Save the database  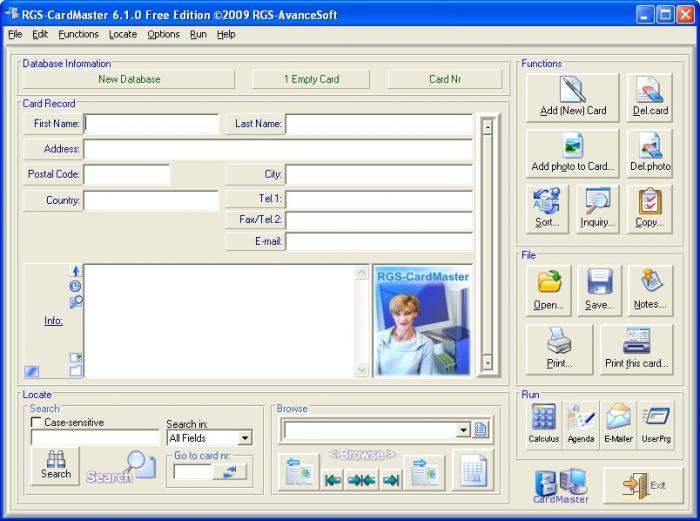pyautogui.click(x=599, y=291)
